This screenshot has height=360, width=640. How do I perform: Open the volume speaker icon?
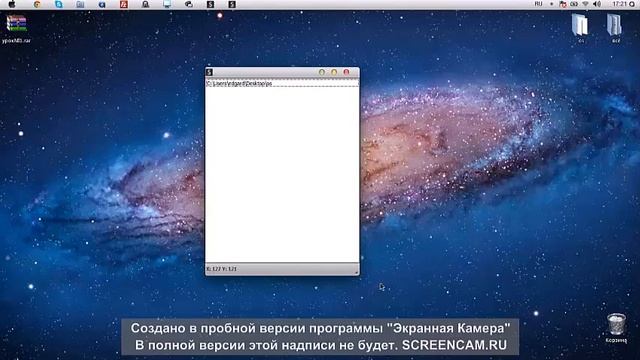[597, 4]
